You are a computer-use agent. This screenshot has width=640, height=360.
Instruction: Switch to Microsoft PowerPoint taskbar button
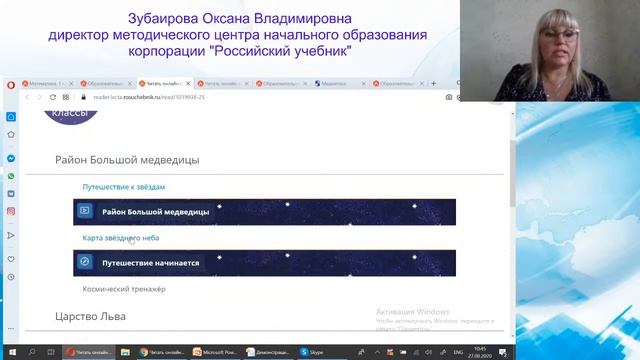[216, 352]
